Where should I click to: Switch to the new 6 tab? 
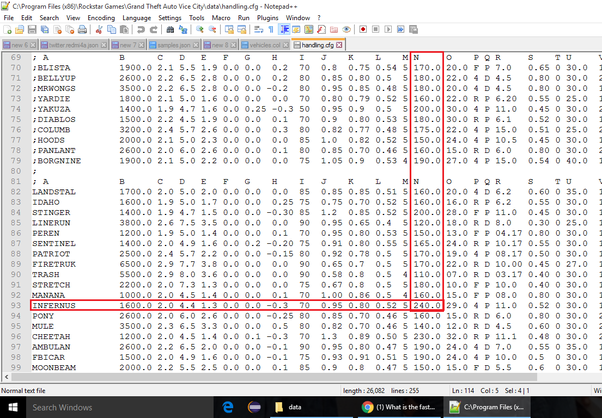tap(20, 45)
